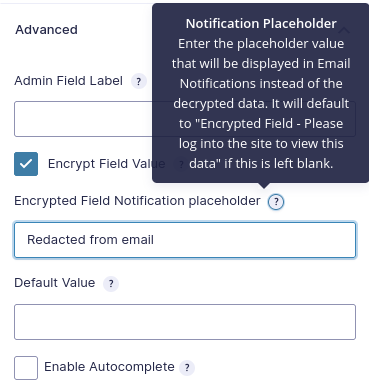Click the faint chevron arrow beside Advanced
369x390 pixels.
click(344, 30)
